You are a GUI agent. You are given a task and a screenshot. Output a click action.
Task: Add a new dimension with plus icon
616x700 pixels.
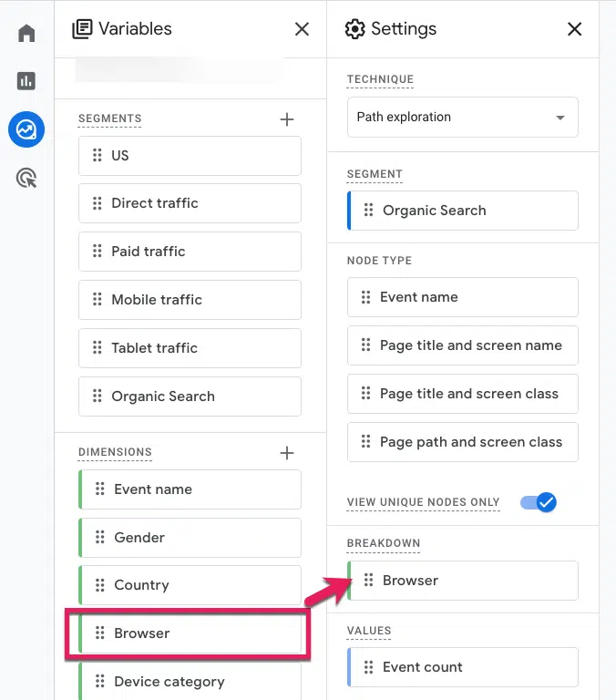[x=287, y=453]
